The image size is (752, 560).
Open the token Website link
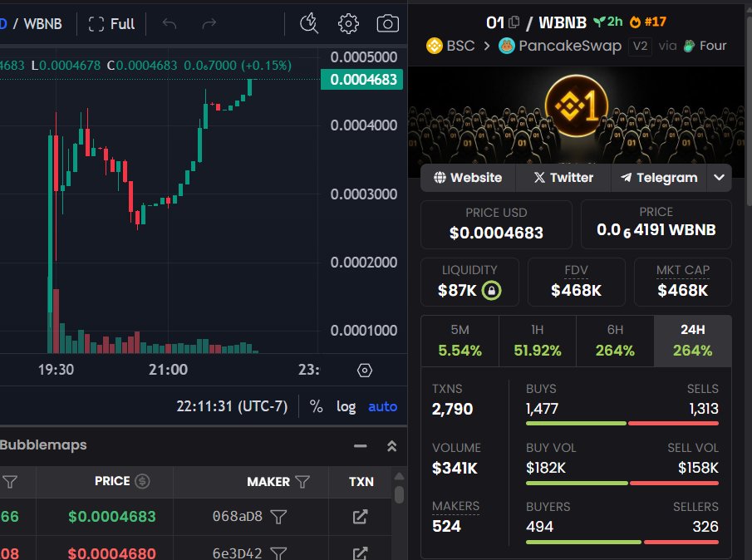click(x=468, y=178)
